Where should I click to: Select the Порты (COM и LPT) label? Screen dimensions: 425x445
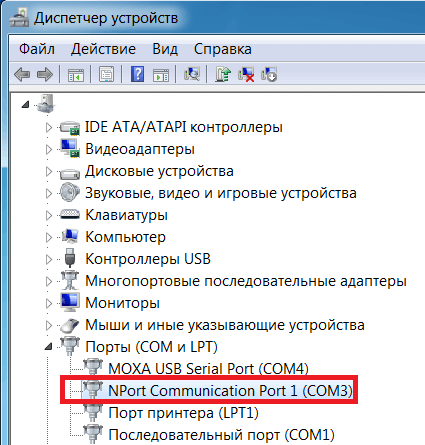[151, 347]
